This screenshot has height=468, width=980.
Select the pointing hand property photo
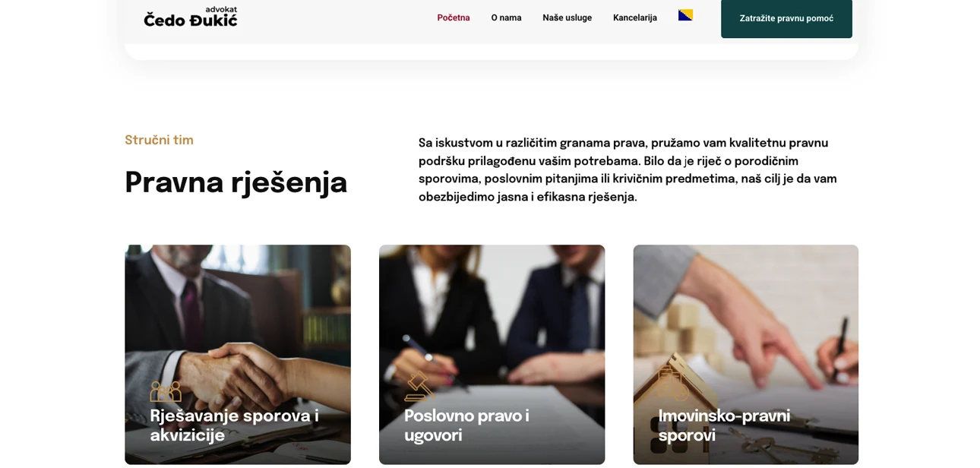(746, 354)
